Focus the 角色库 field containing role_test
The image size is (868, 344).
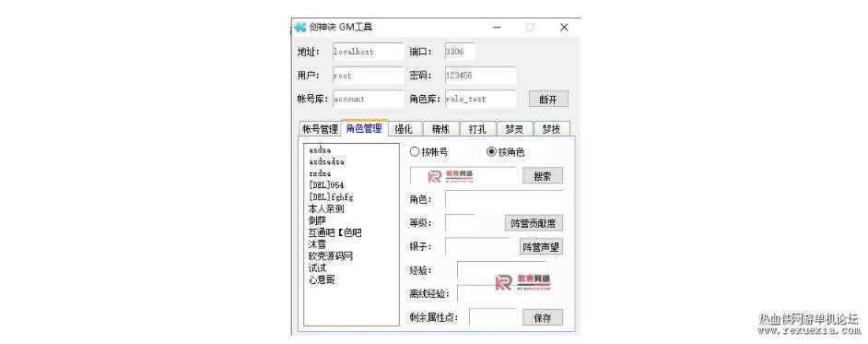480,100
